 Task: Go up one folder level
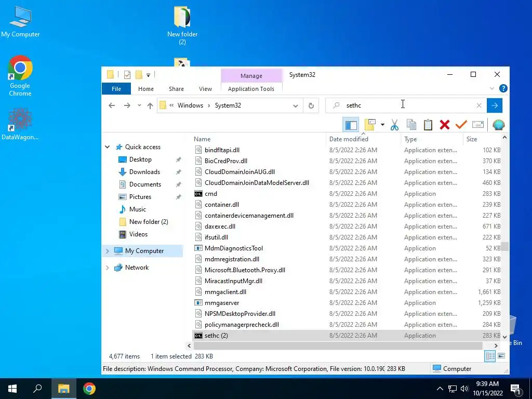pyautogui.click(x=150, y=105)
